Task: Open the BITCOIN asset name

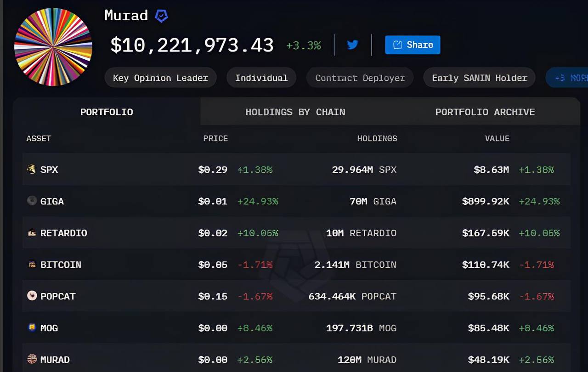Action: [x=61, y=265]
